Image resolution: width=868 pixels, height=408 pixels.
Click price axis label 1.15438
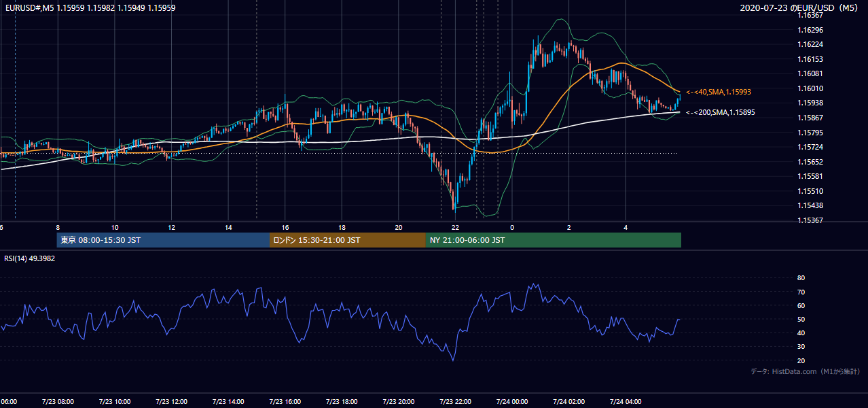(x=810, y=205)
